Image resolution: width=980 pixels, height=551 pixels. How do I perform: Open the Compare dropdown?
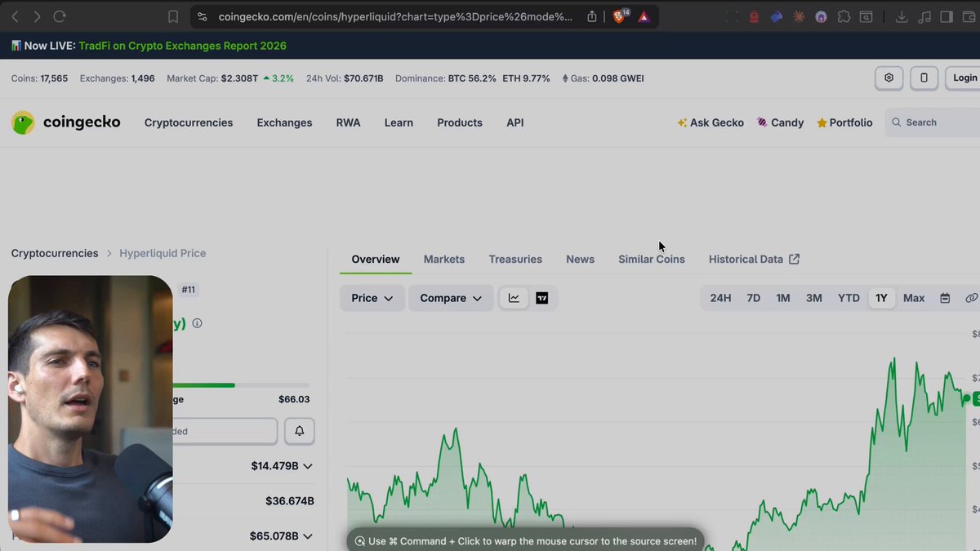pyautogui.click(x=451, y=298)
